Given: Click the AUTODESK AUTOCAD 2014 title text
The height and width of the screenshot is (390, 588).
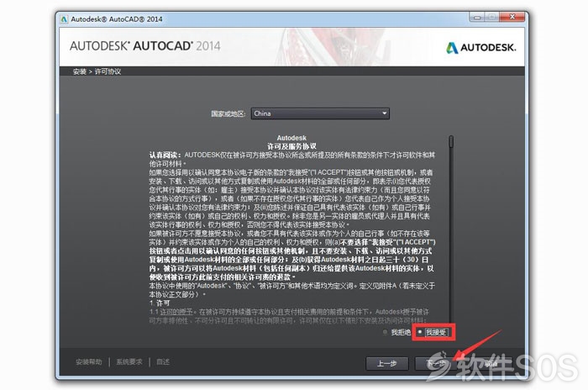Looking at the screenshot, I should [144, 45].
